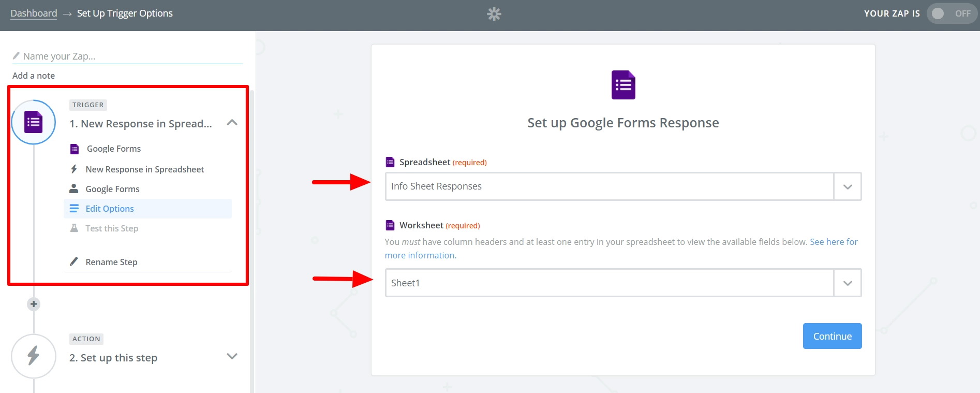980x393 pixels.
Task: Expand the action step 2 chevron
Action: coord(232,356)
